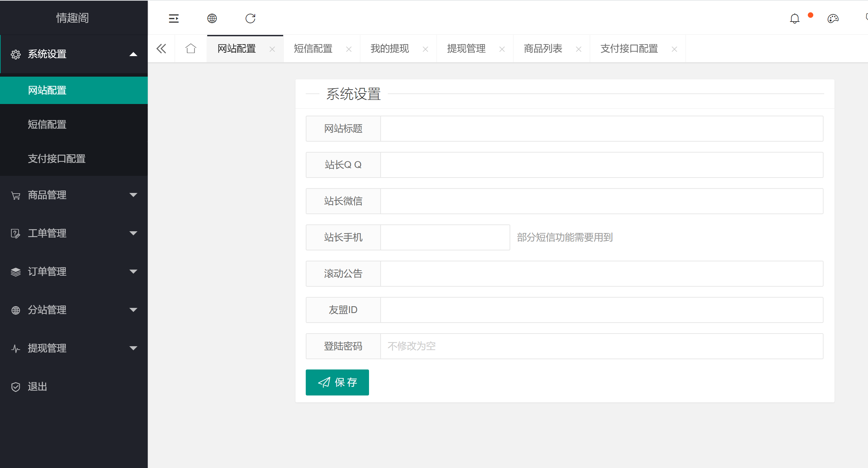Image resolution: width=868 pixels, height=468 pixels.
Task: Open notifications via the bell icon
Action: [x=794, y=18]
